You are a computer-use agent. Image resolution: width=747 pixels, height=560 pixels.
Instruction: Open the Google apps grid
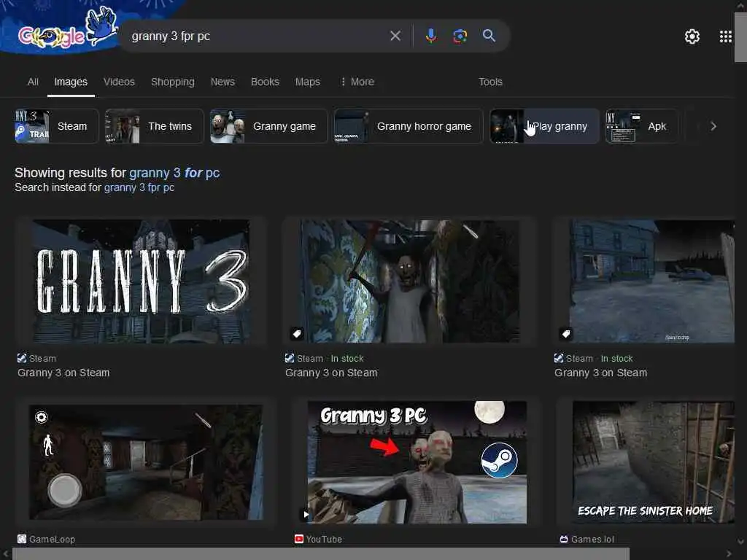pyautogui.click(x=726, y=36)
